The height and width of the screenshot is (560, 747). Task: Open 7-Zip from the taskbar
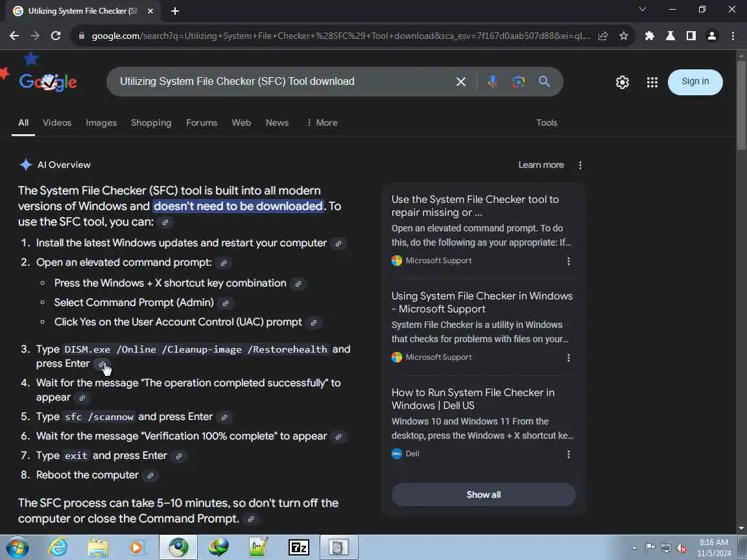(299, 548)
